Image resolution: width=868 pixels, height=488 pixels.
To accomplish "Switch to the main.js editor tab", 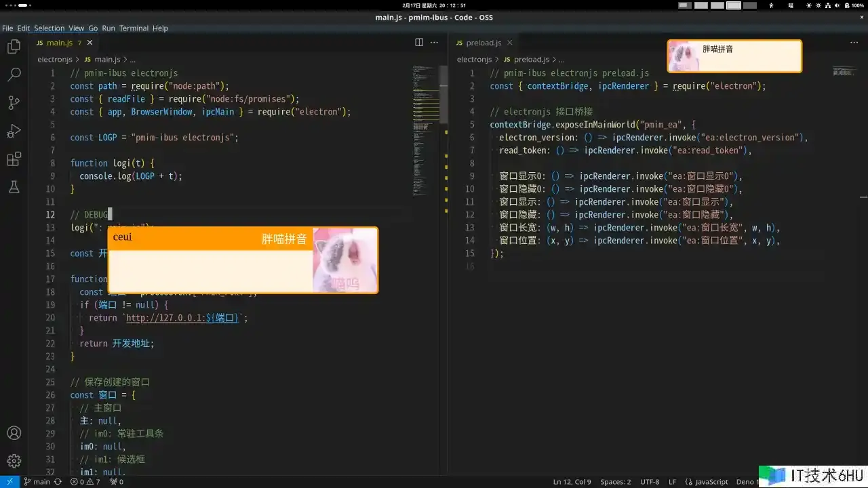I will click(59, 43).
